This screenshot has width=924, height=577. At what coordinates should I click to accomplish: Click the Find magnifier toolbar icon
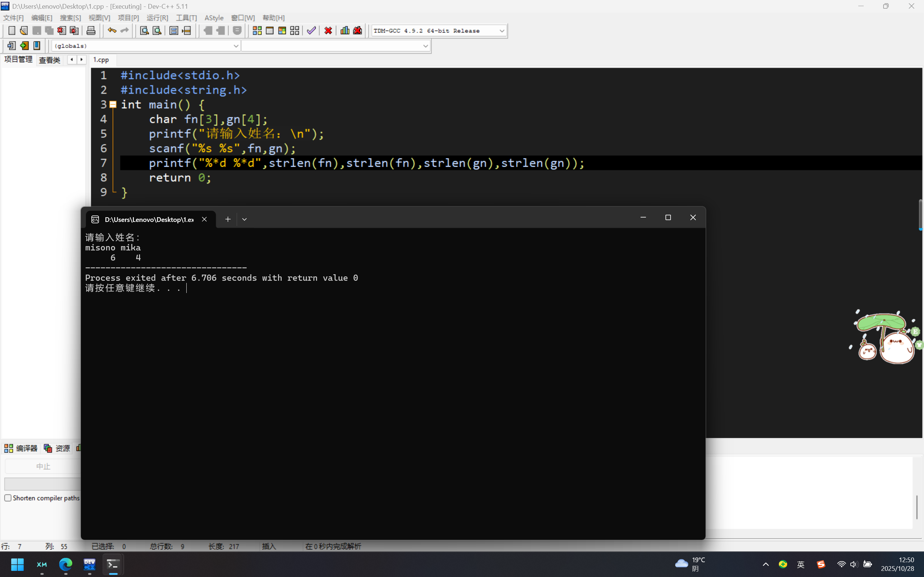pyautogui.click(x=144, y=31)
